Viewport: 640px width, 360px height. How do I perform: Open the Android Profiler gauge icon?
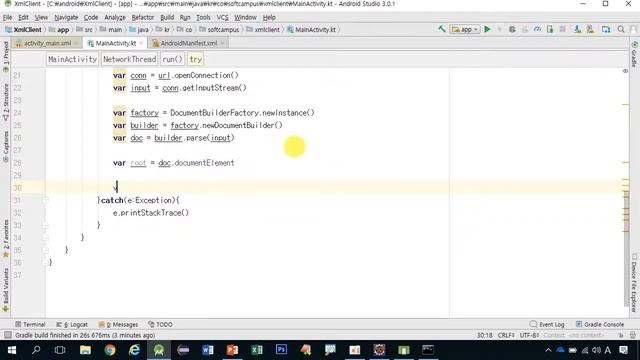point(537,29)
